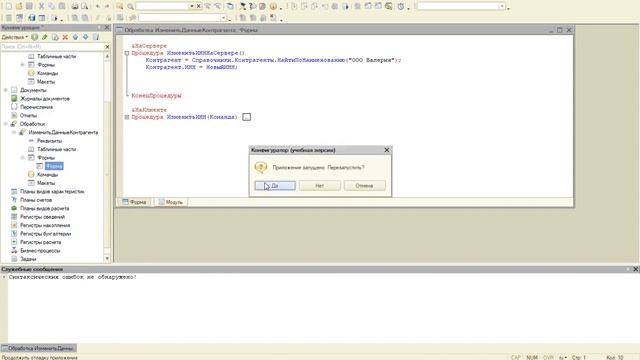The height and width of the screenshot is (360, 640).
Task: Click the blue move-down arrow in the Configuration panel
Action: point(85,37)
